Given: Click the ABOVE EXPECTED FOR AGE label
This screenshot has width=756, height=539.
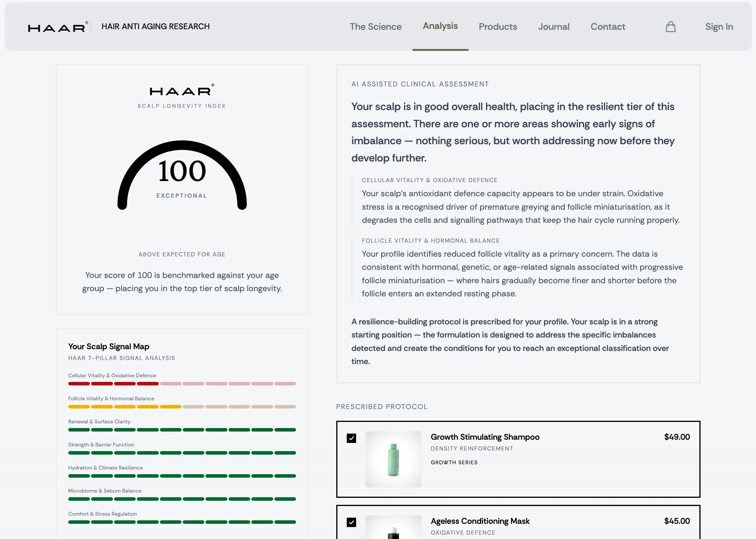Looking at the screenshot, I should click(182, 254).
